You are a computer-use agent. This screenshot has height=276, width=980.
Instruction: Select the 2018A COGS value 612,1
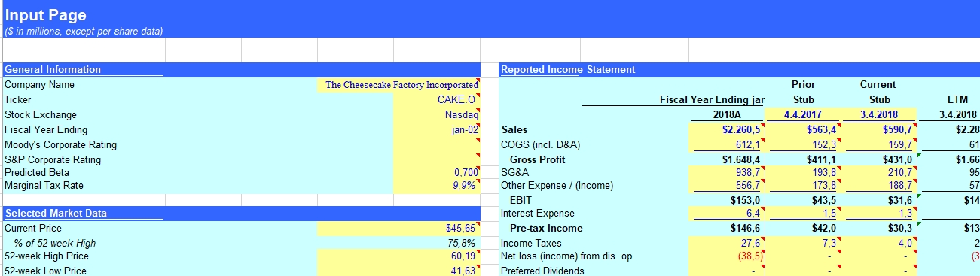tap(727, 145)
